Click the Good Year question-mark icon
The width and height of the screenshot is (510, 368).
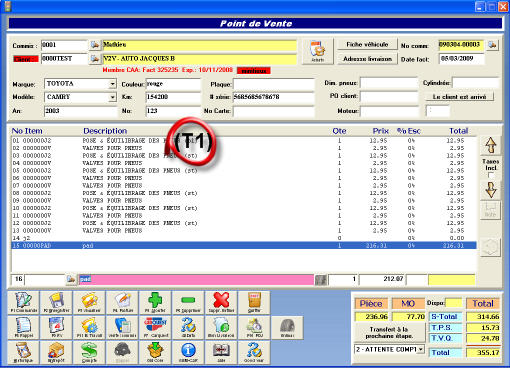(254, 352)
